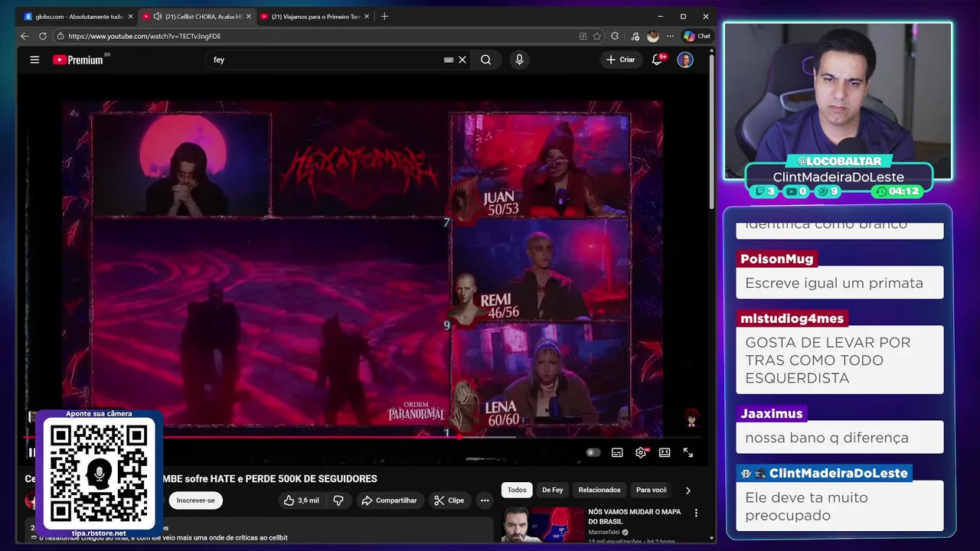980x551 pixels.
Task: Click the mlstudiog4mes chat username
Action: [792, 318]
